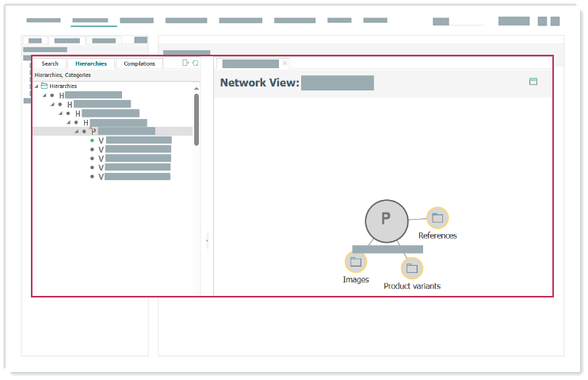Click the References folder node
Viewport: 588px width, 380px height.
coord(437,217)
